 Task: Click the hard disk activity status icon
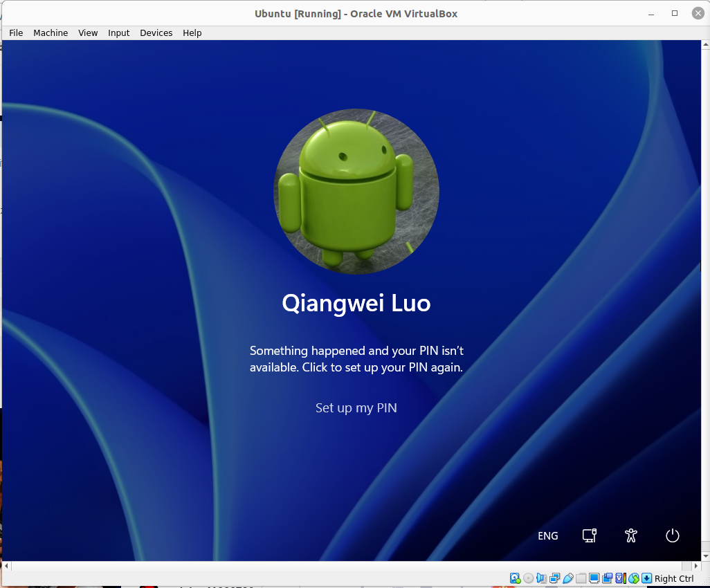tap(515, 578)
